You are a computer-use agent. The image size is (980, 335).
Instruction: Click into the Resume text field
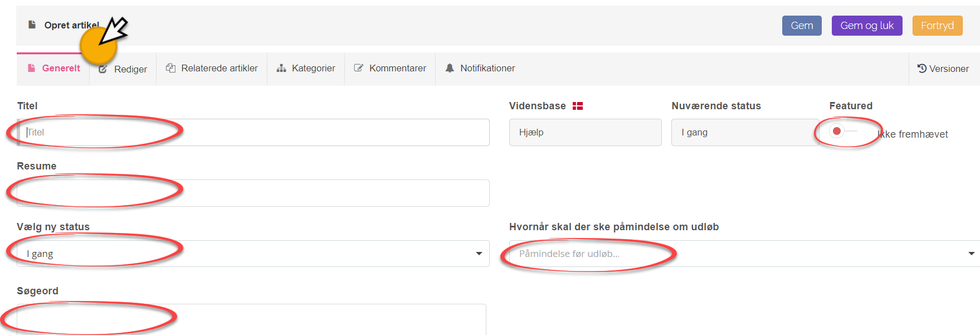tap(253, 193)
